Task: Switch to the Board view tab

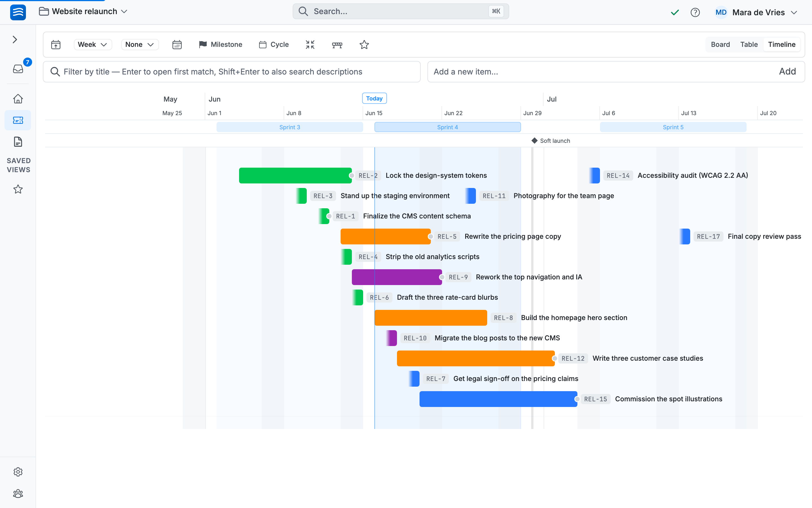Action: [x=720, y=45]
